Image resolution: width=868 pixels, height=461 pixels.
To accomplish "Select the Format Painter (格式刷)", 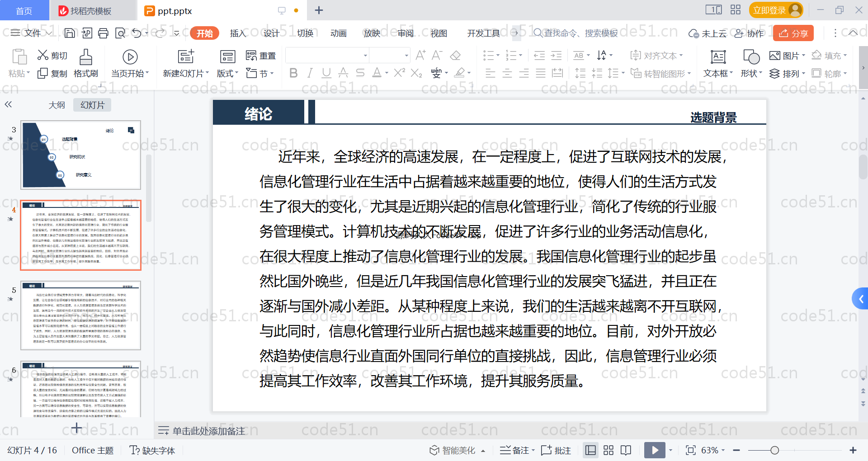I will (x=86, y=64).
